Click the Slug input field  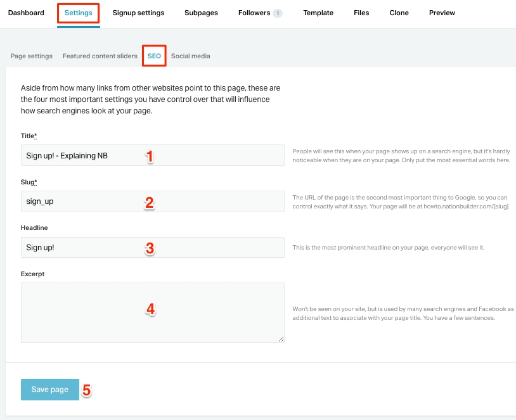tap(152, 201)
